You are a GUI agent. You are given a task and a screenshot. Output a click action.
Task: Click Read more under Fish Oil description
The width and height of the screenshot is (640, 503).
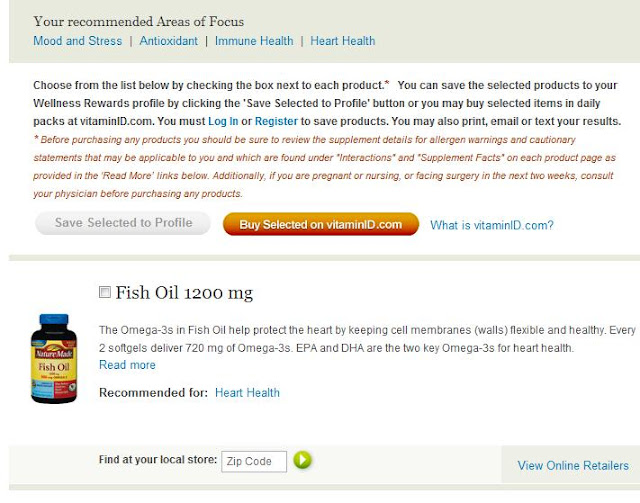coord(127,365)
